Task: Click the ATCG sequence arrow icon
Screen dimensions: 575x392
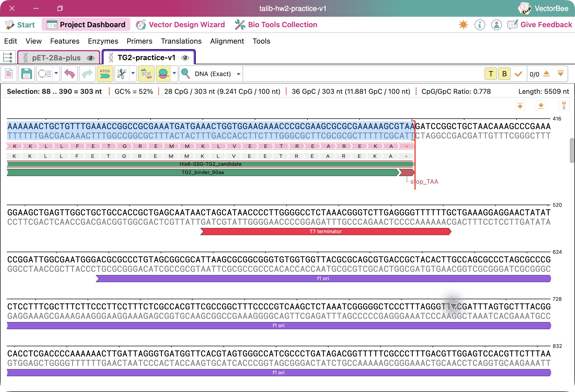Action: 105,74
